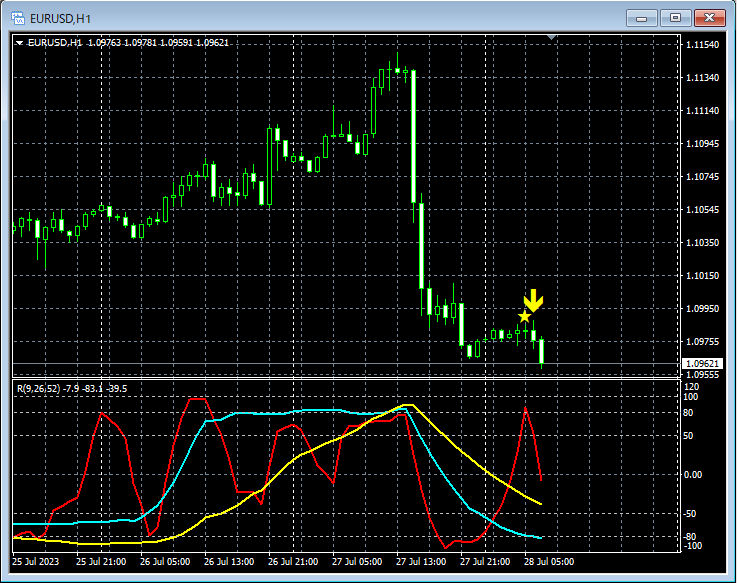This screenshot has width=738, height=583.
Task: Click the 27 Jul 21:00 time label
Action: 485,562
